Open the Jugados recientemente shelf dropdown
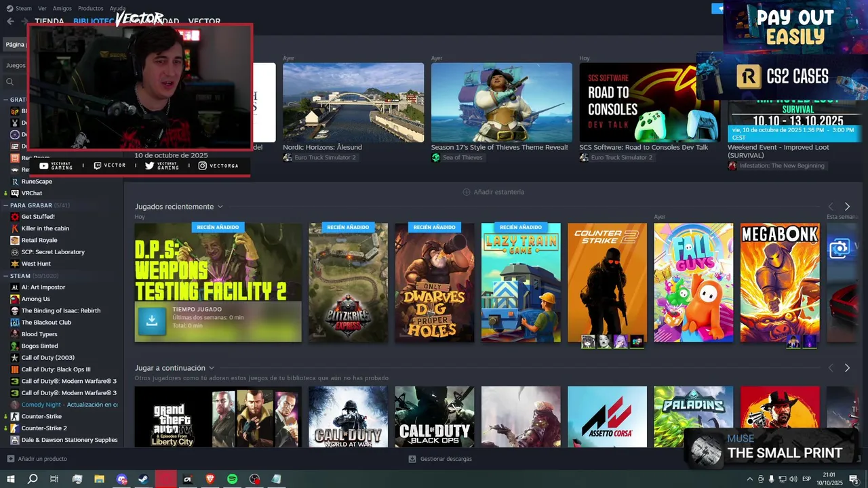The width and height of the screenshot is (868, 488). click(x=220, y=207)
